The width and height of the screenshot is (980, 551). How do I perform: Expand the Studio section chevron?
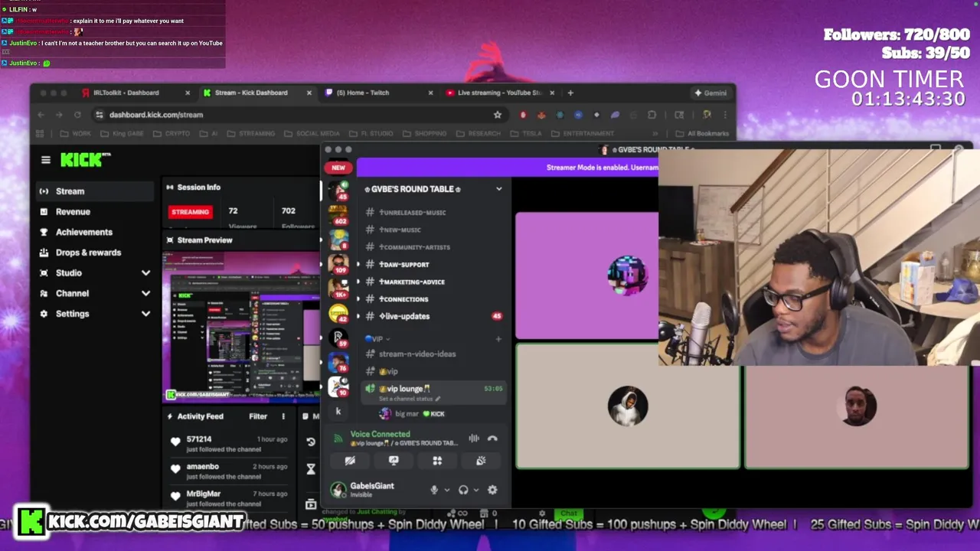(x=145, y=273)
